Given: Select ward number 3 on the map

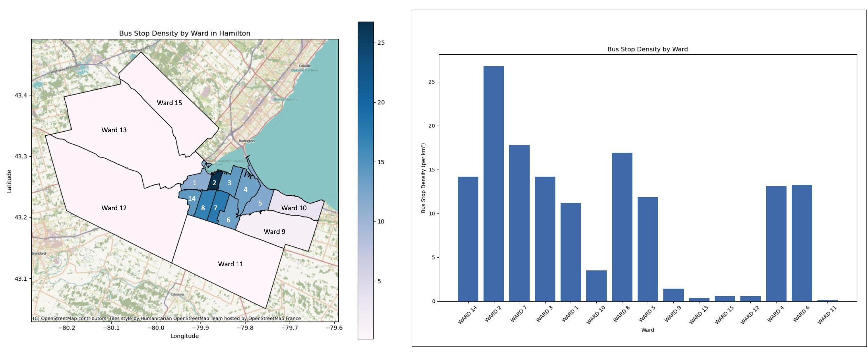Looking at the screenshot, I should click(229, 183).
